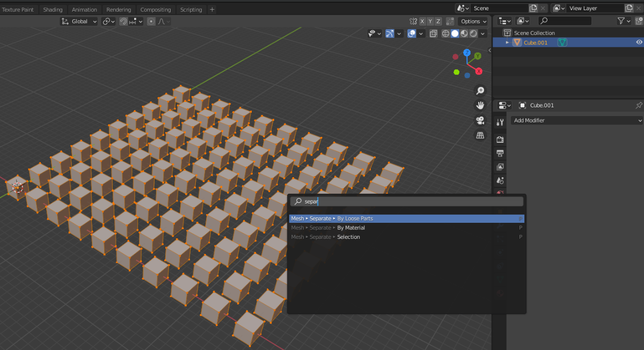Open the Animation workspace tab

click(84, 10)
